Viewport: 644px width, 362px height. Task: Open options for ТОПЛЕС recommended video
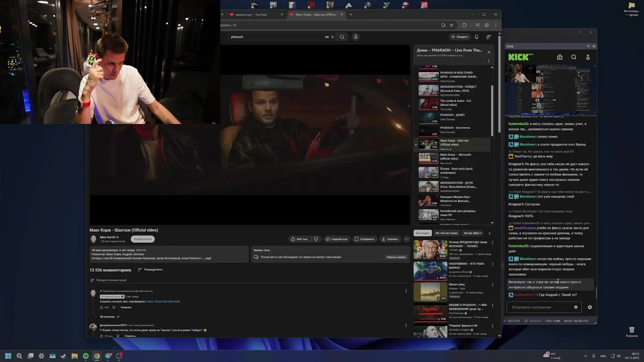[492, 242]
